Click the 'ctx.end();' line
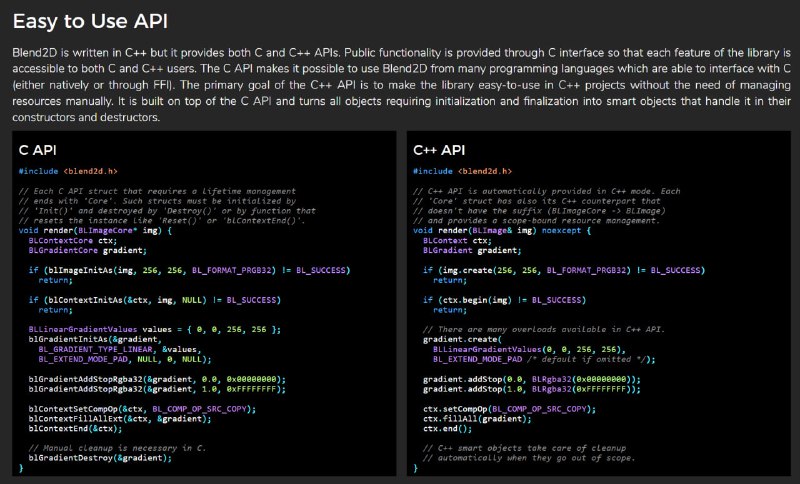The image size is (800, 484). pyautogui.click(x=447, y=428)
